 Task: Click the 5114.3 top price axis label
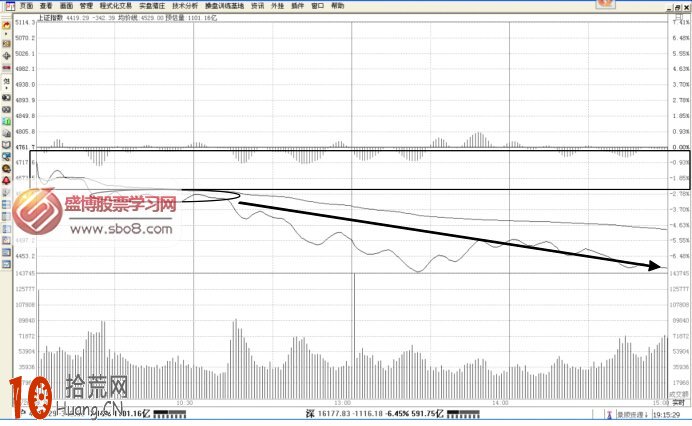[x=25, y=22]
